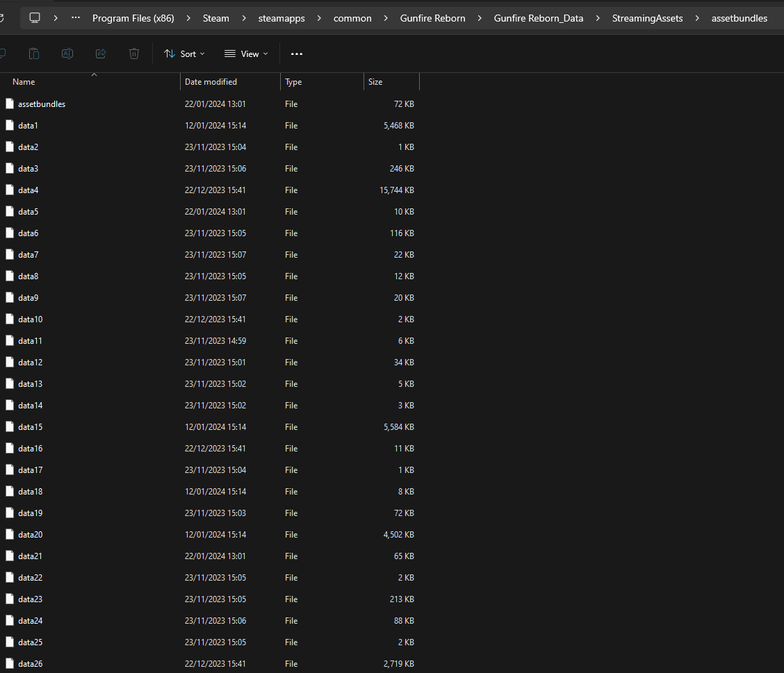The height and width of the screenshot is (673, 784).
Task: Go to common folder breadcrumb
Action: point(352,18)
